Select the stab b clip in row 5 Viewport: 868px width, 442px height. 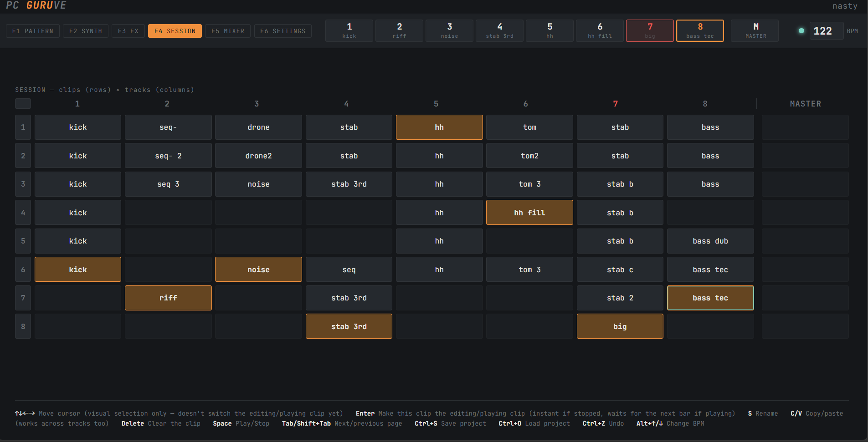[x=620, y=241]
